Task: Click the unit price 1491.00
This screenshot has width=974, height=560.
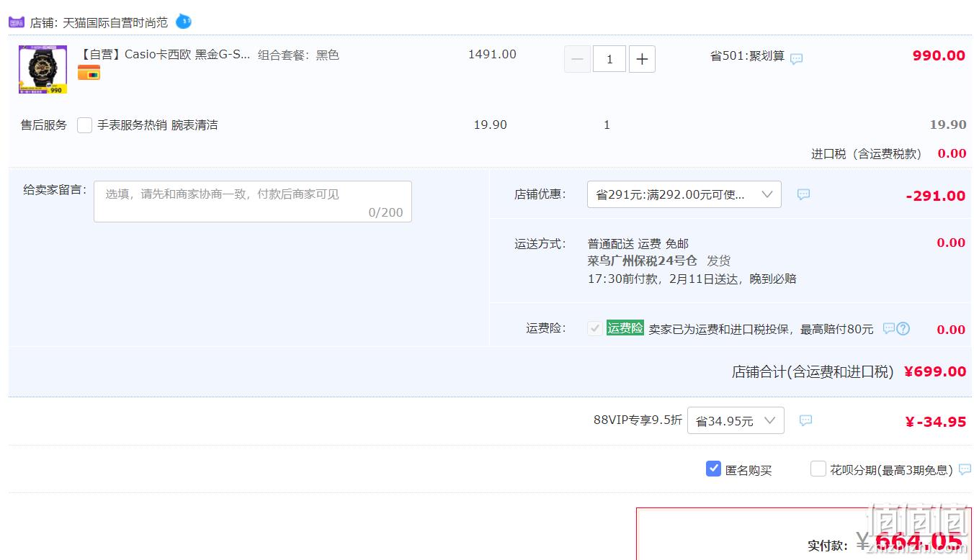Action: click(x=492, y=54)
